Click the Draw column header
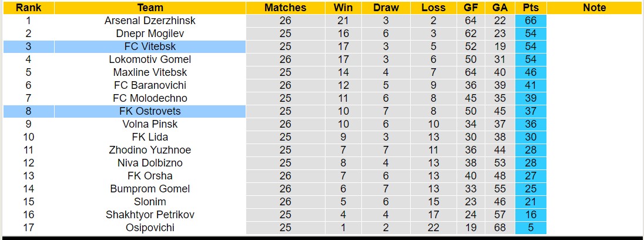The image size is (644, 240). pos(385,8)
